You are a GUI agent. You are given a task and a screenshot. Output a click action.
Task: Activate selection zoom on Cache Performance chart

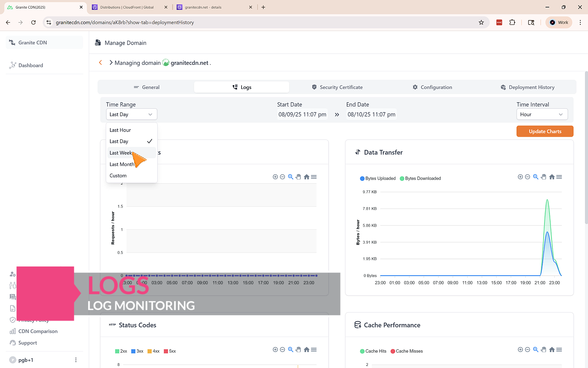click(536, 350)
